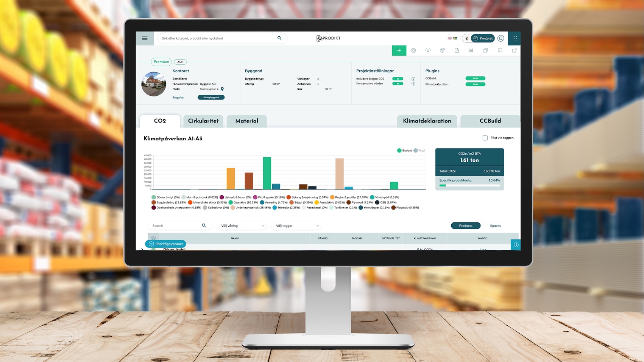Toggle Total series in chart legend
The height and width of the screenshot is (362, 644).
coord(419,151)
